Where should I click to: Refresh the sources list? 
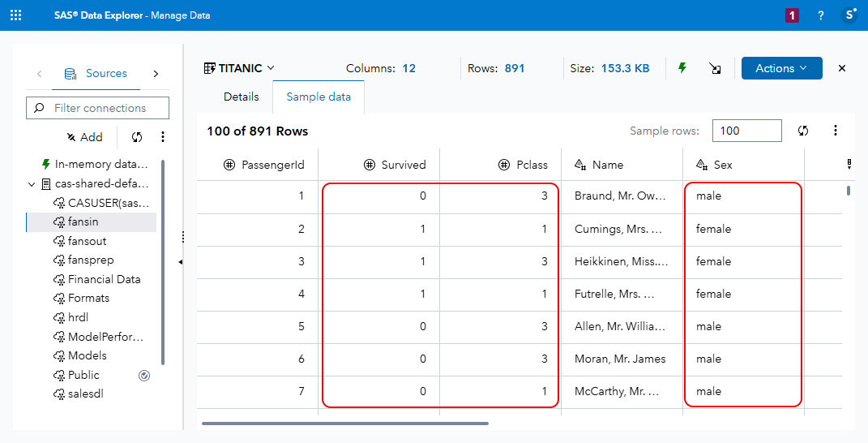[x=137, y=137]
